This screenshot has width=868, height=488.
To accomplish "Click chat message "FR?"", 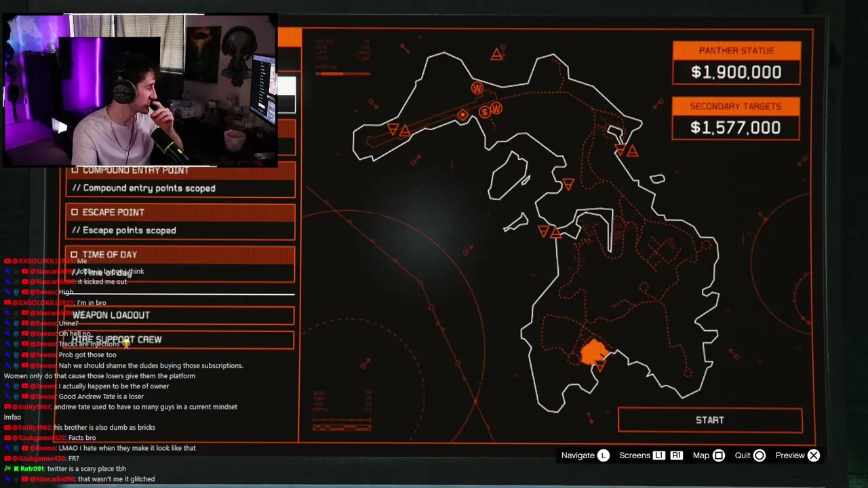I will (74, 459).
